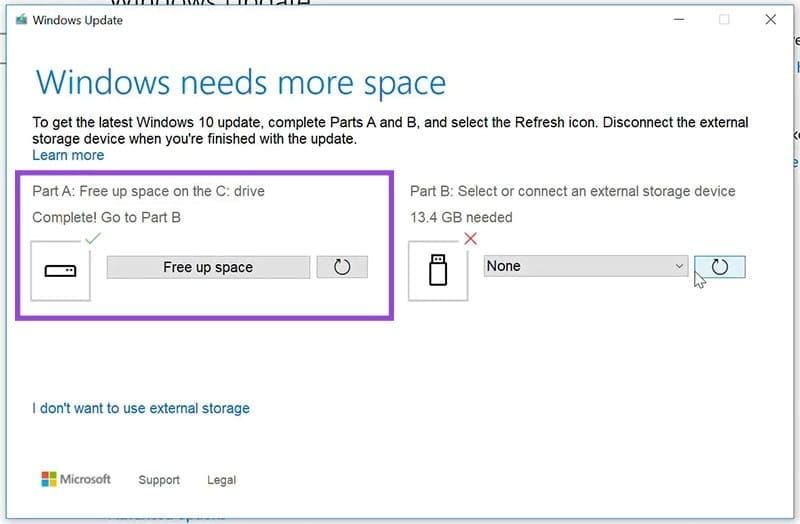Minimize the Windows Update window

[679, 20]
